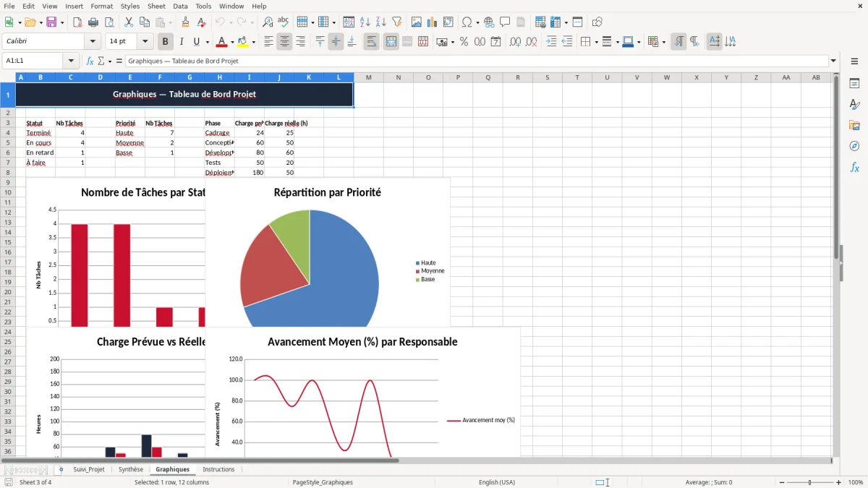The width and height of the screenshot is (868, 488).
Task: Add a decimal place
Action: click(x=515, y=42)
